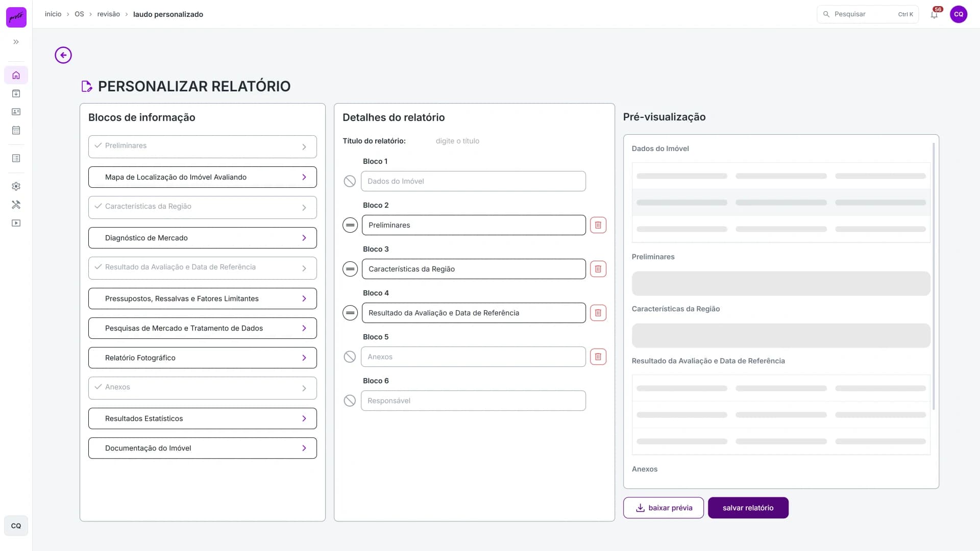Expand the sidebar with double chevron
This screenshot has width=980, height=551.
[x=16, y=42]
